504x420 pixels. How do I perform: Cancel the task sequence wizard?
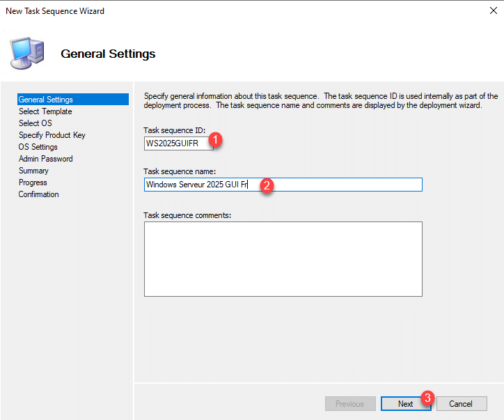coord(460,404)
